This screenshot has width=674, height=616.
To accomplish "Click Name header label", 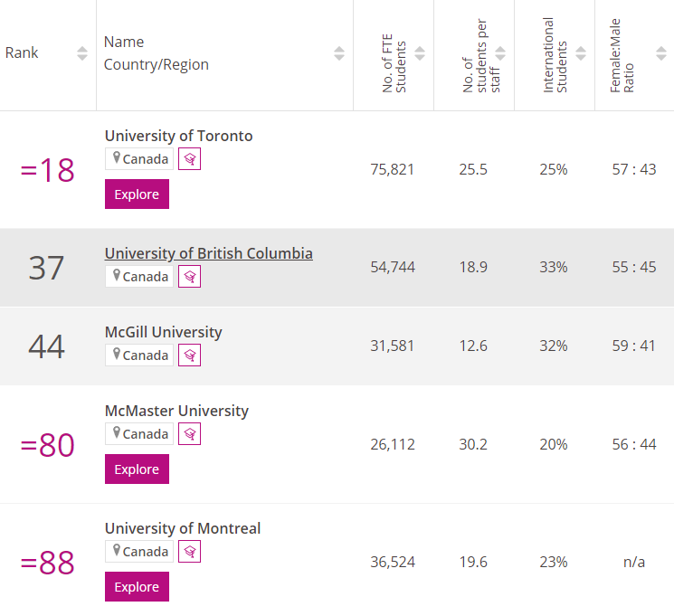I will (124, 43).
